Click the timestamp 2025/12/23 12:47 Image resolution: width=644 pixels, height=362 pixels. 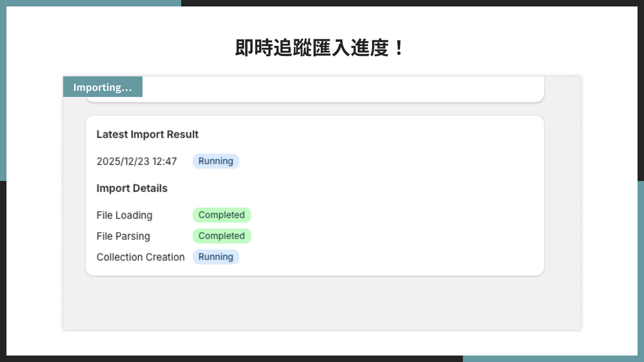click(137, 161)
